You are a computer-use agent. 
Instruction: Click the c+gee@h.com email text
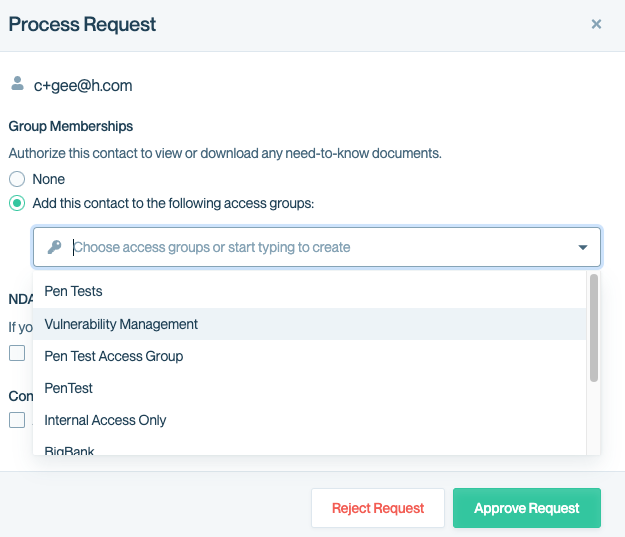click(x=83, y=85)
